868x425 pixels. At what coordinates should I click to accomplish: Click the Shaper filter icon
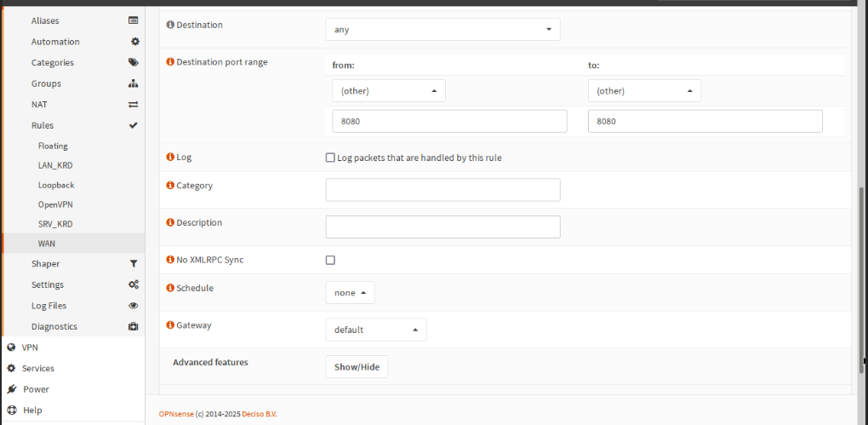[133, 264]
